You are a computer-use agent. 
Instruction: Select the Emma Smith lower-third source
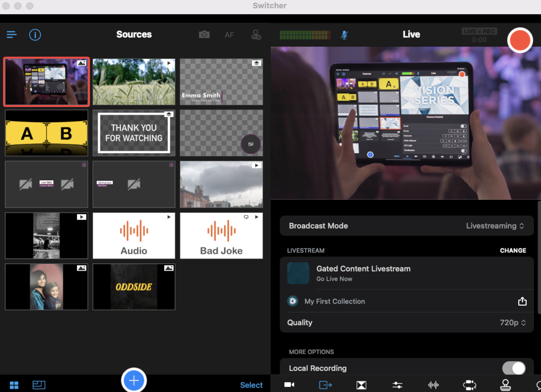click(x=221, y=82)
